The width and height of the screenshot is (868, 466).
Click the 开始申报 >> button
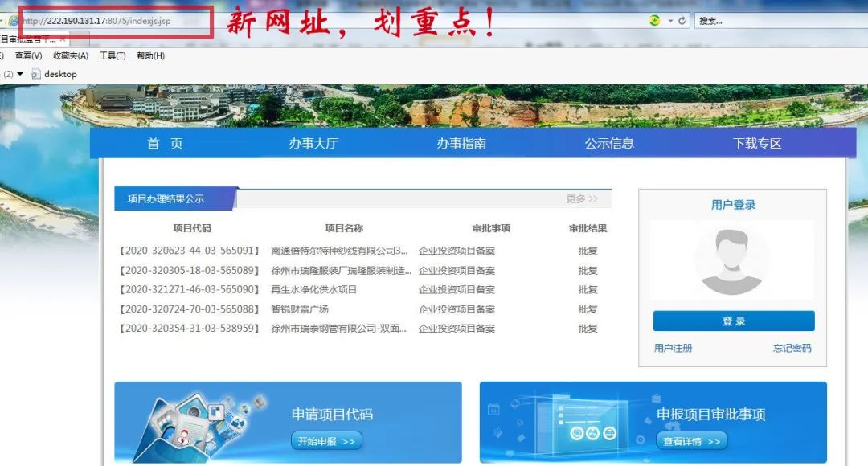coord(326,441)
